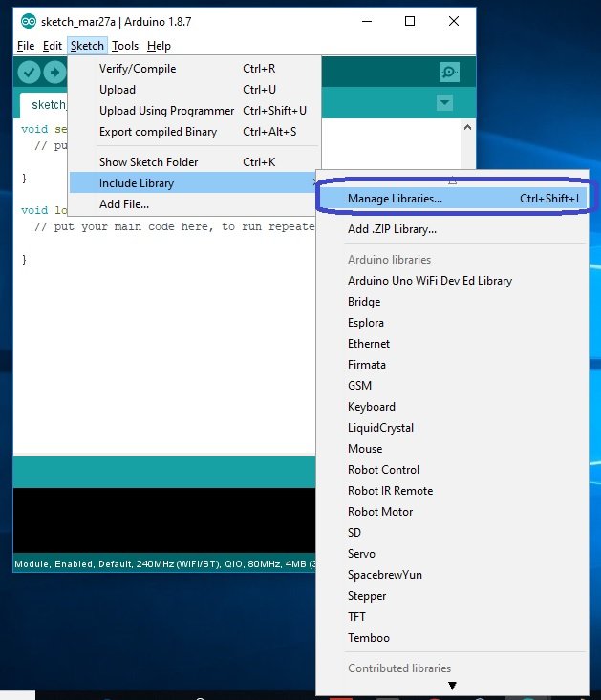Image resolution: width=601 pixels, height=700 pixels.
Task: Include Arduino Uno WiFi Dev Ed Library
Action: tap(452, 281)
